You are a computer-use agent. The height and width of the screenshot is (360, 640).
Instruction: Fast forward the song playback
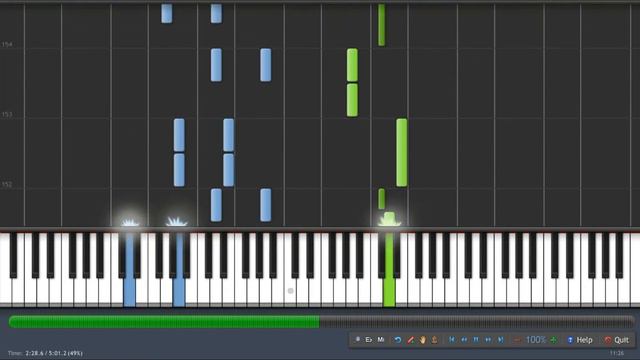488,340
